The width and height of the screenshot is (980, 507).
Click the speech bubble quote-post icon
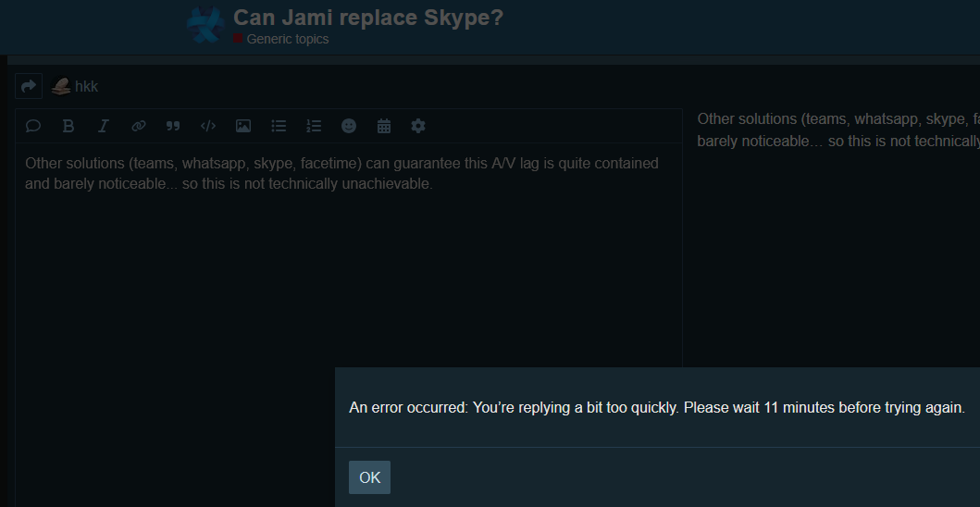(x=33, y=126)
